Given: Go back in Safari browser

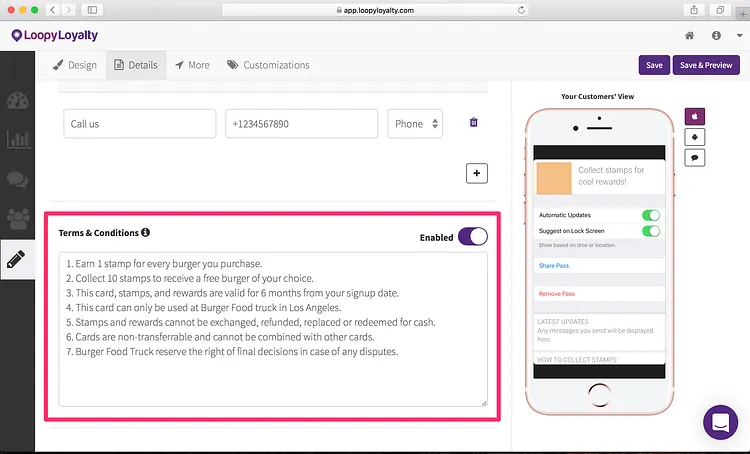Looking at the screenshot, I should [53, 10].
